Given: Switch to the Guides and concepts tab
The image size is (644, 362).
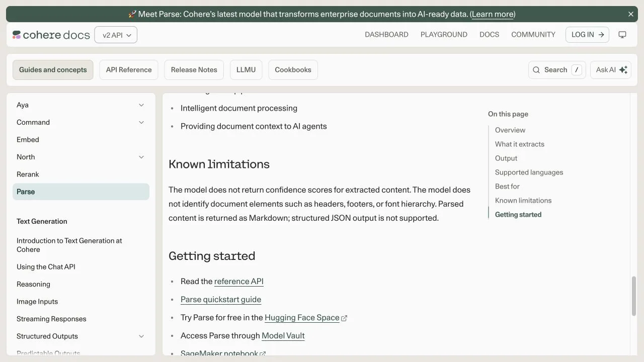Looking at the screenshot, I should click(x=53, y=70).
